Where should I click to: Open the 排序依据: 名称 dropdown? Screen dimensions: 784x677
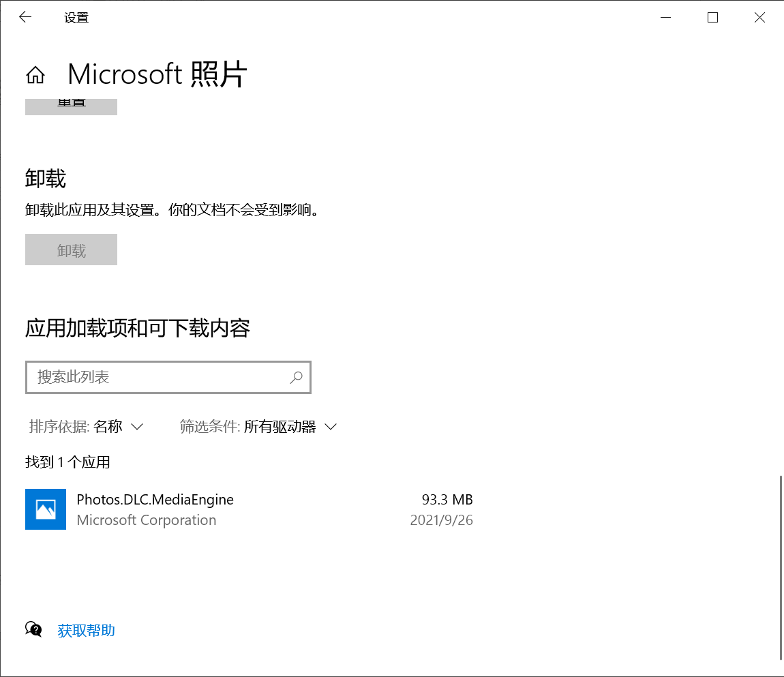tap(86, 427)
